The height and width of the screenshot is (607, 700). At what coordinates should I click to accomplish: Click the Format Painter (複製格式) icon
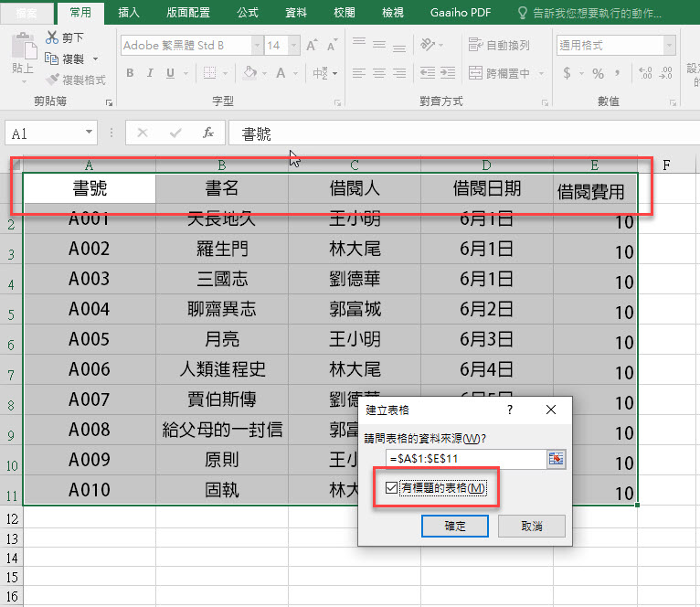coord(52,80)
